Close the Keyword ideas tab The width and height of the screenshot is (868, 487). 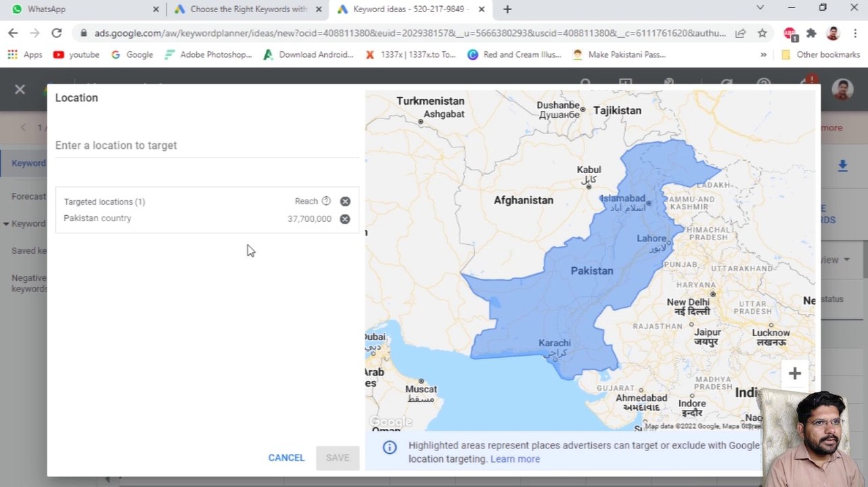tap(481, 9)
